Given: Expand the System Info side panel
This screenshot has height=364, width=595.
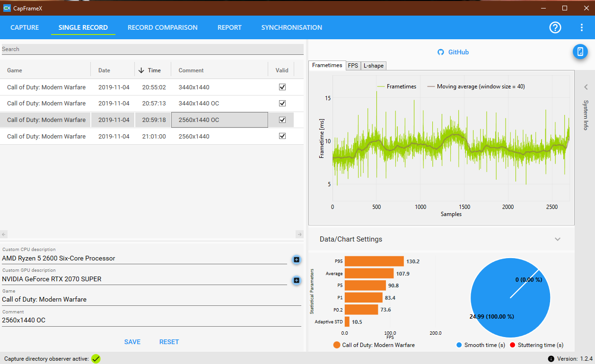Looking at the screenshot, I should click(586, 87).
